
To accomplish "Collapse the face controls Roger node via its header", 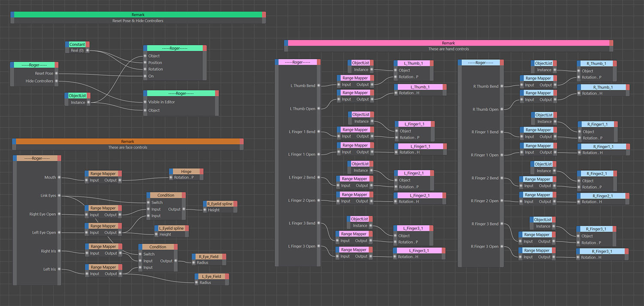I will point(37,158).
